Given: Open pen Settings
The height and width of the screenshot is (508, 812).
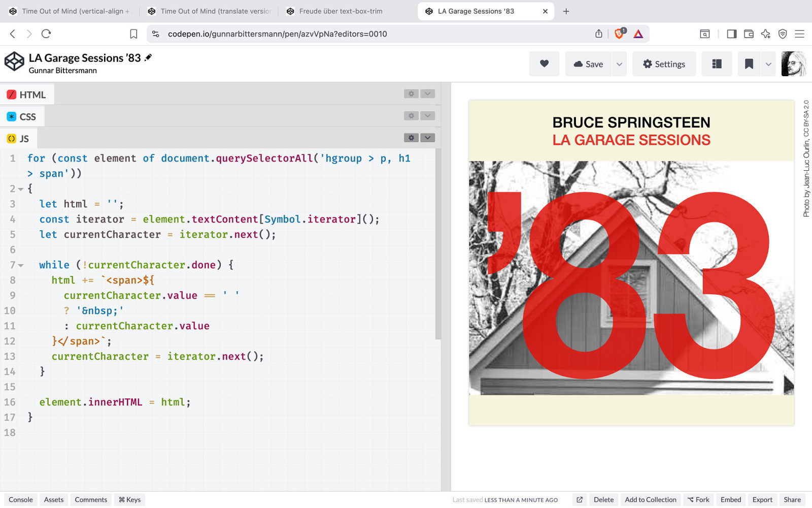Looking at the screenshot, I should click(x=664, y=64).
